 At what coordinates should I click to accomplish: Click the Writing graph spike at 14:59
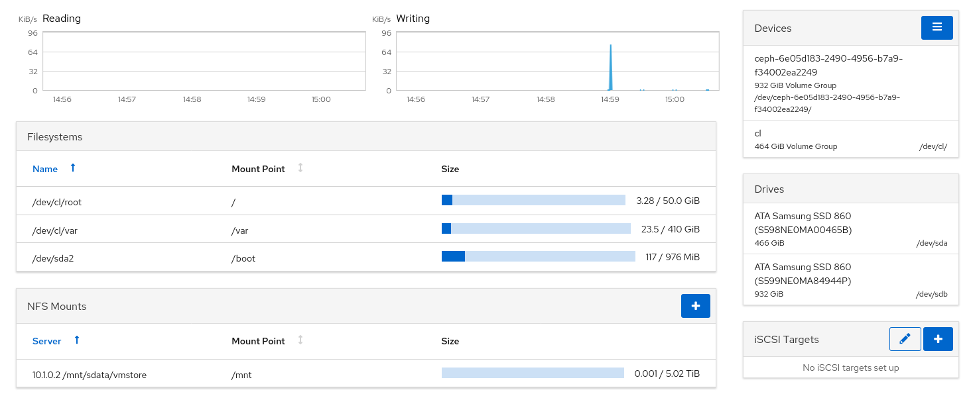tap(611, 67)
